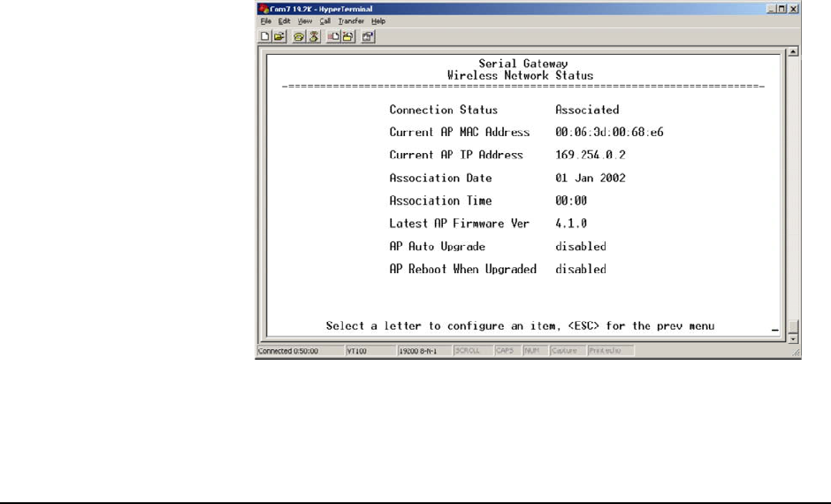Image resolution: width=831 pixels, height=504 pixels.
Task: Click the MAC value 00:06:3d:00:68:e6
Action: (x=609, y=132)
